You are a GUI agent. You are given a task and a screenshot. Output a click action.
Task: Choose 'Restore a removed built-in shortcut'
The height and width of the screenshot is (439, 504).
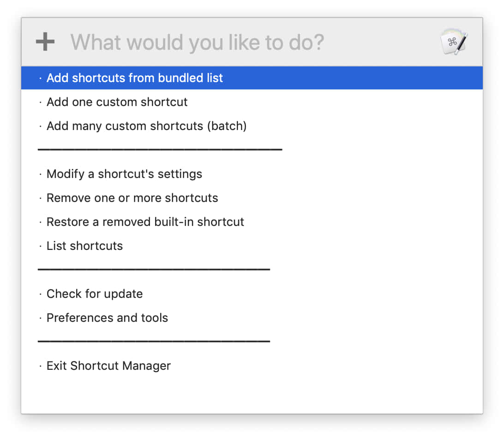pyautogui.click(x=252, y=222)
